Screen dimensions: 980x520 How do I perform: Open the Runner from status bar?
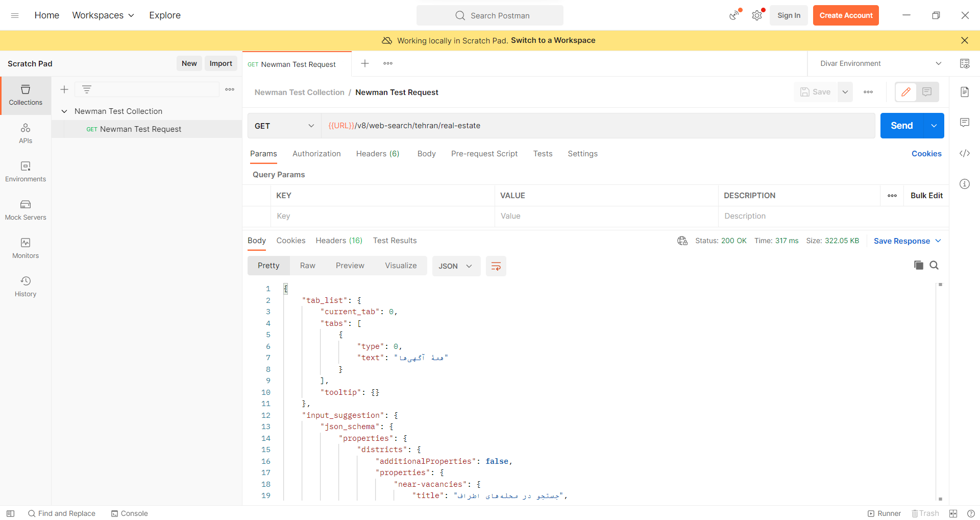point(884,513)
